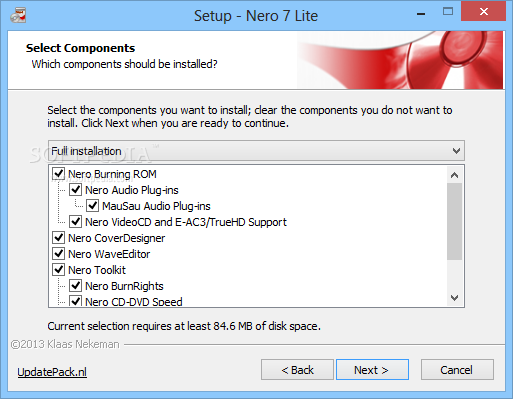
Task: Open the UpdatePack.nl link
Action: pyautogui.click(x=52, y=372)
